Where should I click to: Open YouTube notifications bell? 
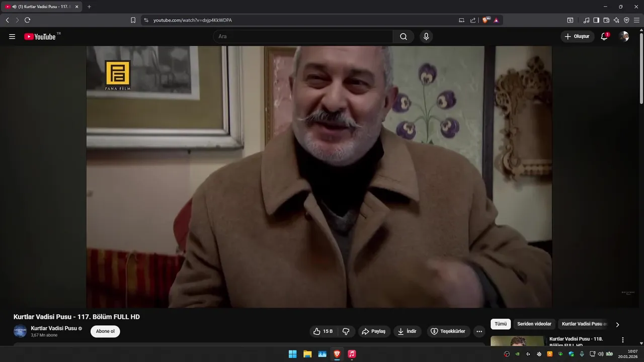604,37
